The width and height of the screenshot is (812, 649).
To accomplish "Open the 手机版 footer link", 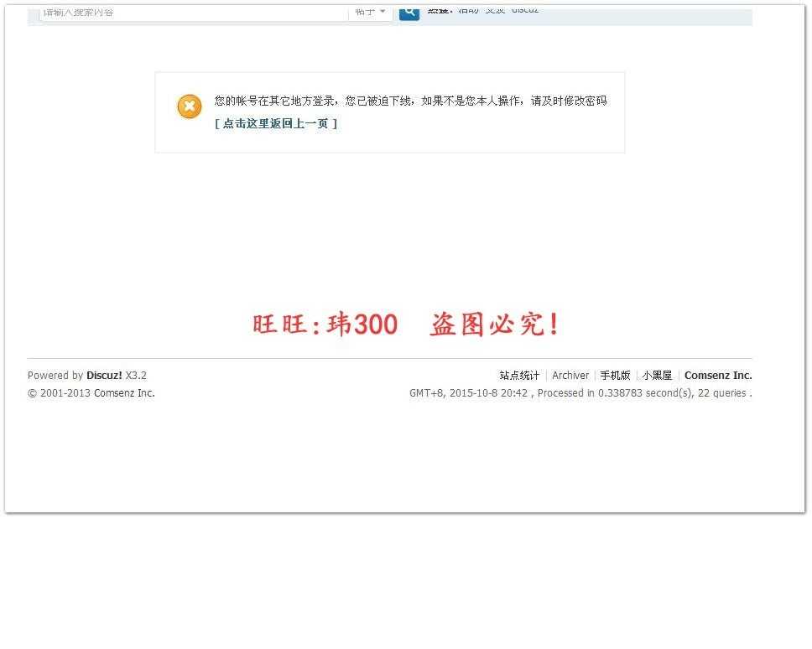I will click(x=615, y=375).
